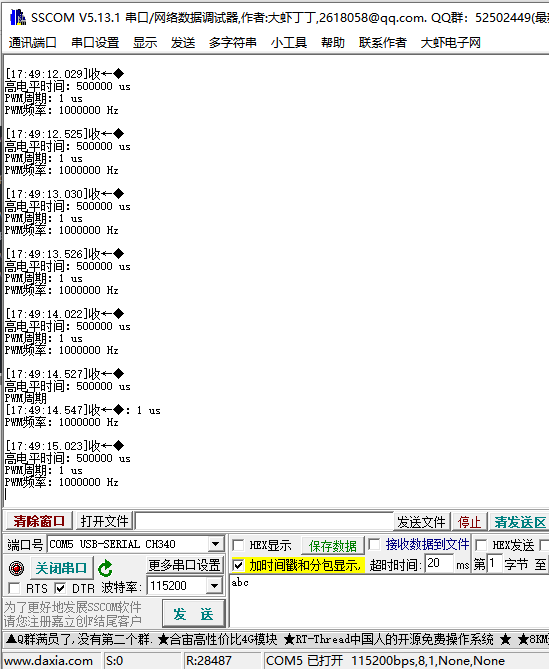Click the 第 byte number field showing 1
The height and width of the screenshot is (669, 549).
[x=494, y=563]
